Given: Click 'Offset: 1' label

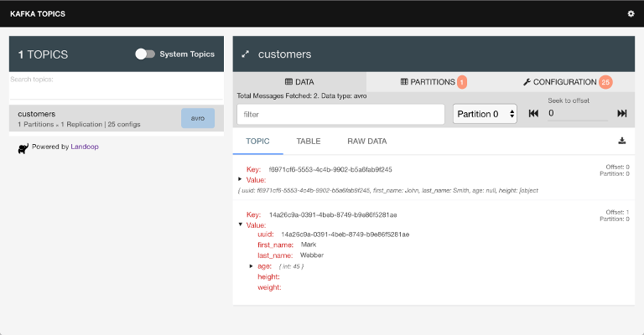Looking at the screenshot, I should 617,212.
